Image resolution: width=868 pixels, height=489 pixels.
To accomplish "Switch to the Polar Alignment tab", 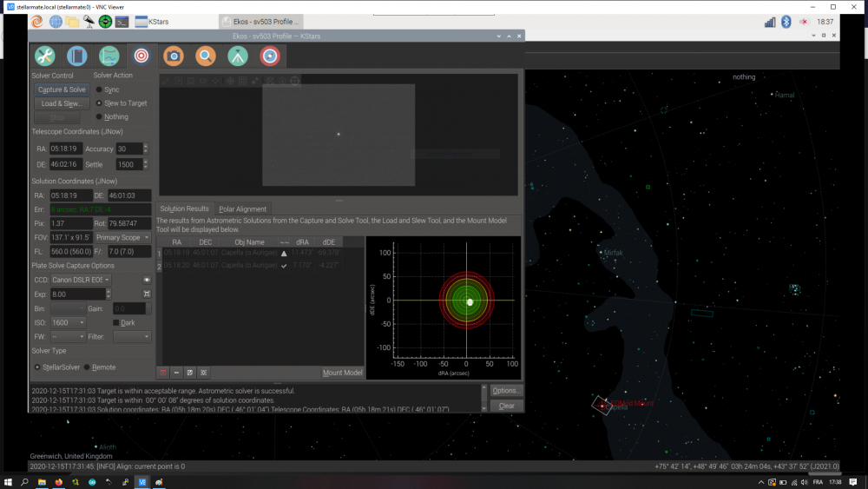I will point(242,208).
